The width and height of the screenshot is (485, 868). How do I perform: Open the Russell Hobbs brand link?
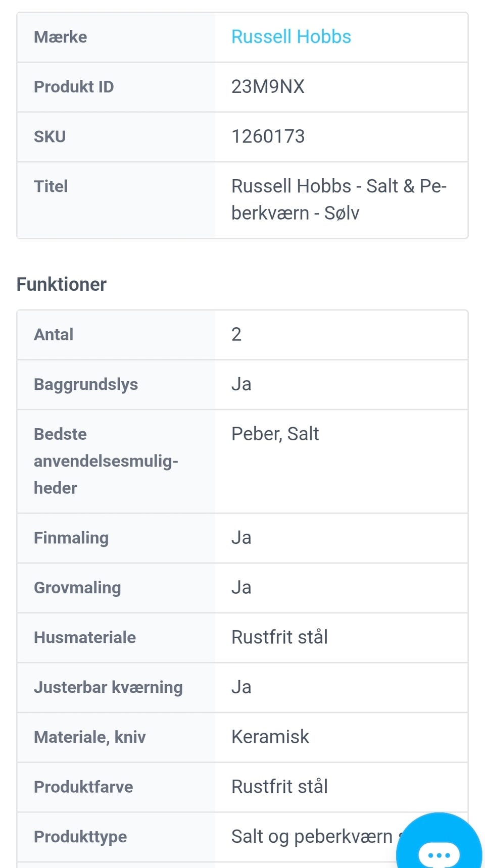pyautogui.click(x=291, y=37)
